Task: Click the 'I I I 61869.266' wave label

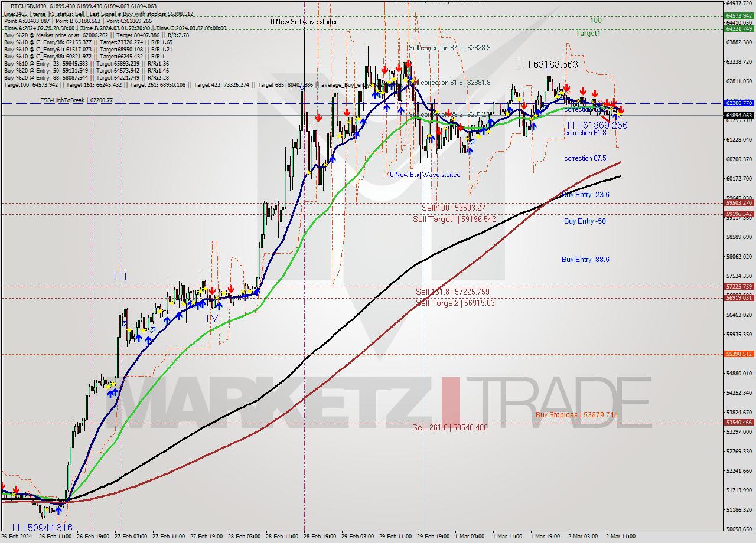Action: 597,125
